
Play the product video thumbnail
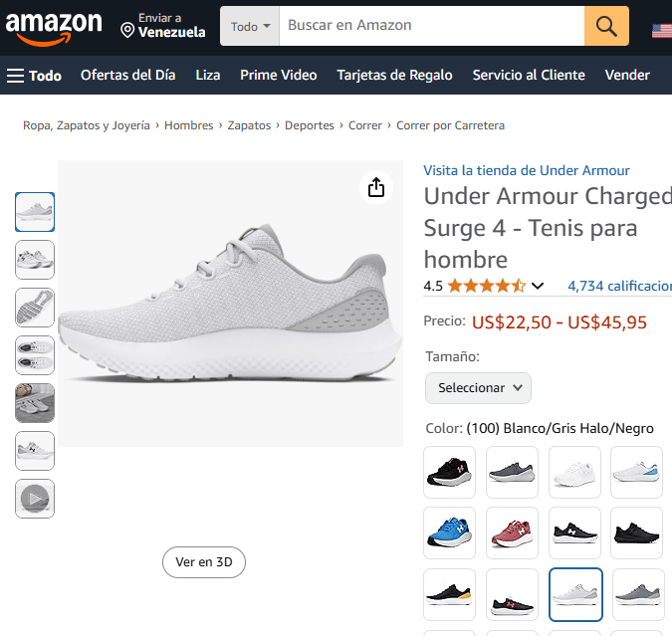point(35,498)
